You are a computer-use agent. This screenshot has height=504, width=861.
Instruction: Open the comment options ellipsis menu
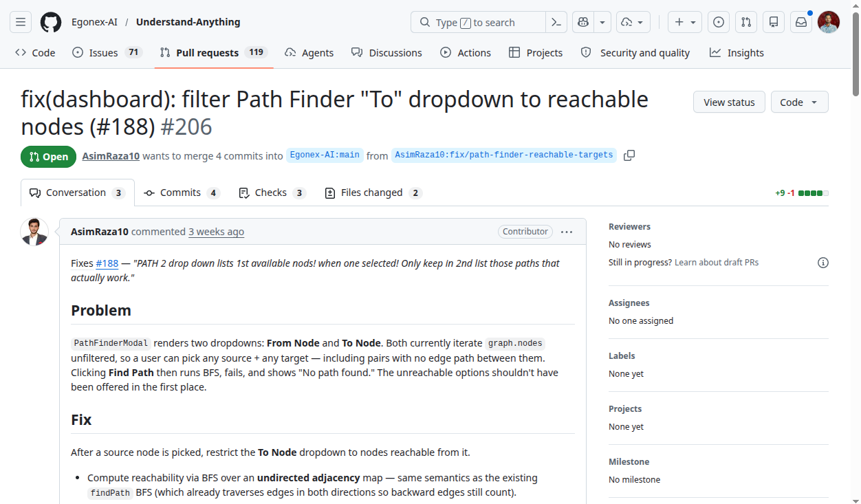(x=567, y=232)
